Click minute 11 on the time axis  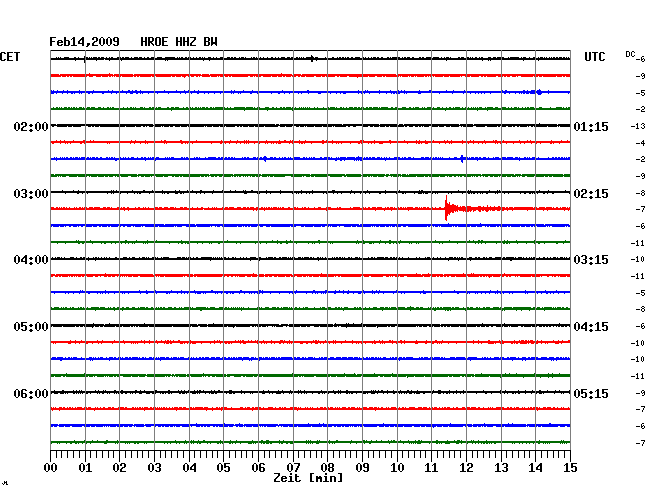pyautogui.click(x=432, y=468)
